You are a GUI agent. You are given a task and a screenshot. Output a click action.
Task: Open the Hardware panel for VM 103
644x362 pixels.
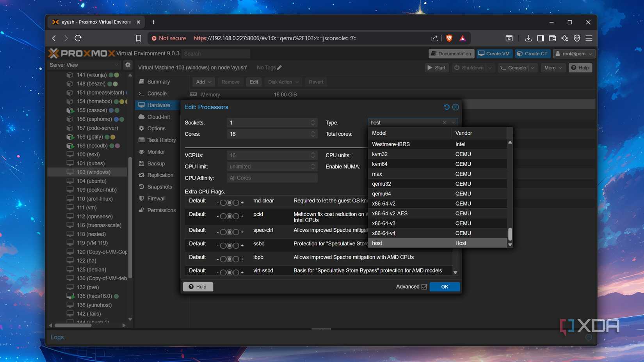point(158,105)
